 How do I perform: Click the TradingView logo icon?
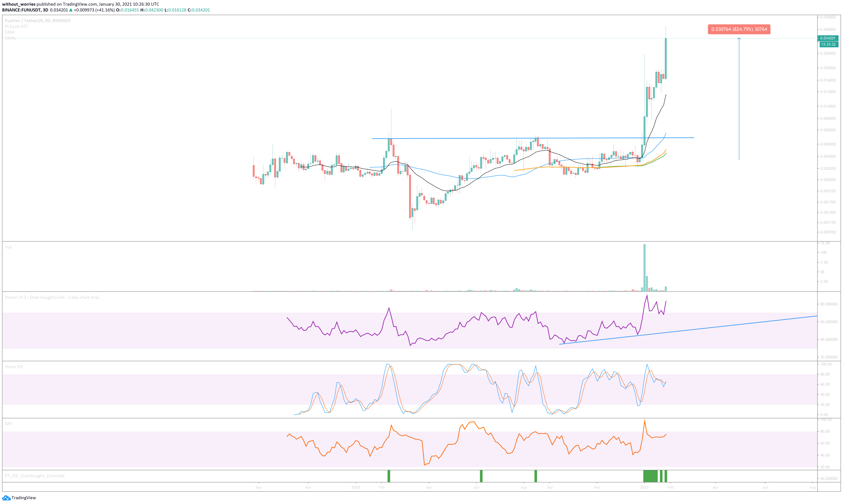6,498
